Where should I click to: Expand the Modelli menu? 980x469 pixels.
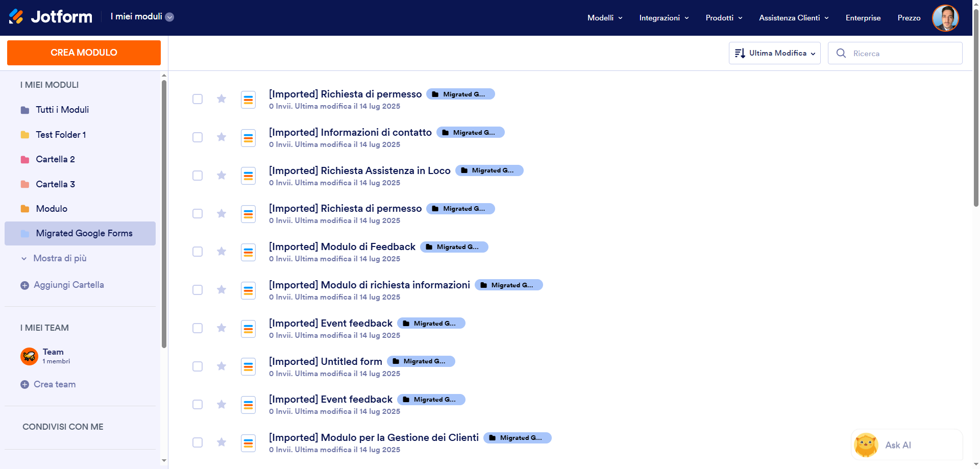605,18
